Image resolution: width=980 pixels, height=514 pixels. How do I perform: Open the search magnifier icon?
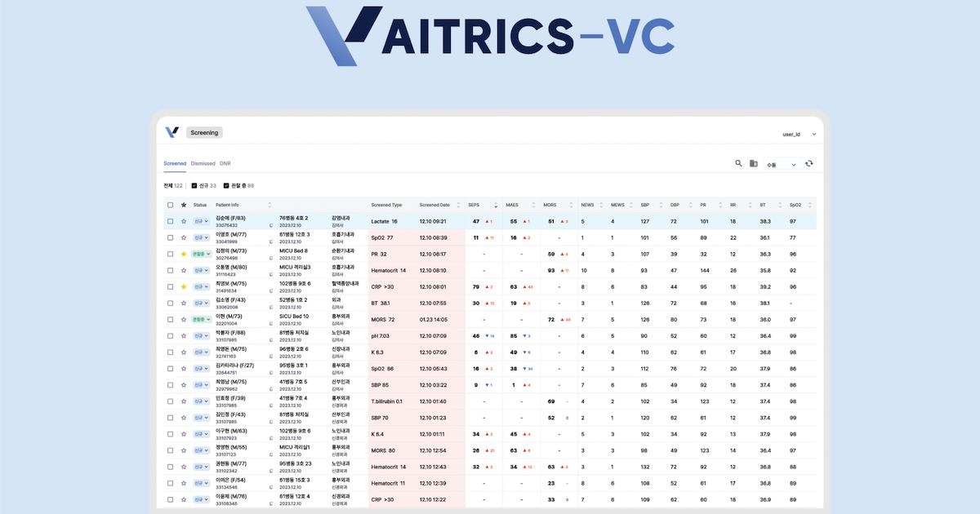pos(738,163)
